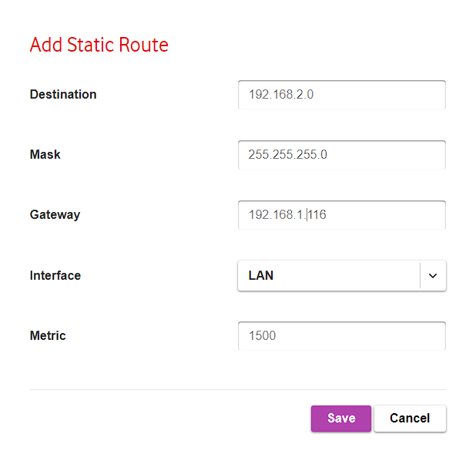Click the Metric label text
The image size is (476, 461).
point(48,336)
